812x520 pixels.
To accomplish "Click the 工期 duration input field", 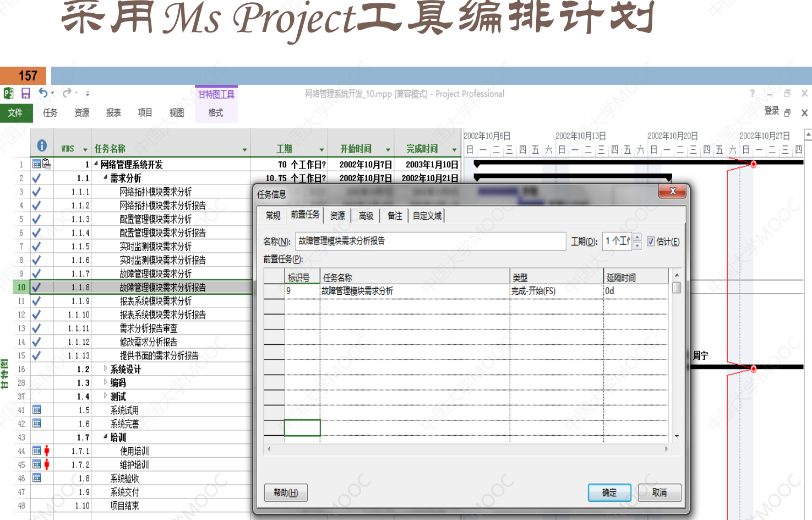I will click(x=618, y=241).
